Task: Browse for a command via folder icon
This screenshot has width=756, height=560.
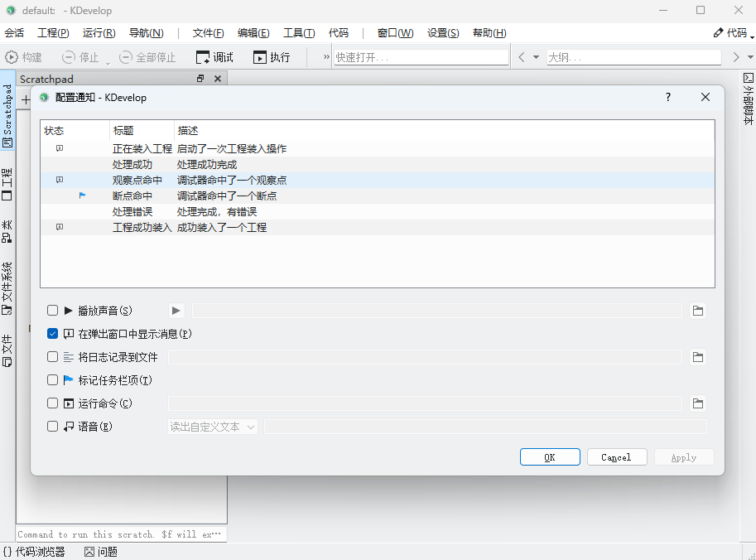Action: pyautogui.click(x=698, y=403)
